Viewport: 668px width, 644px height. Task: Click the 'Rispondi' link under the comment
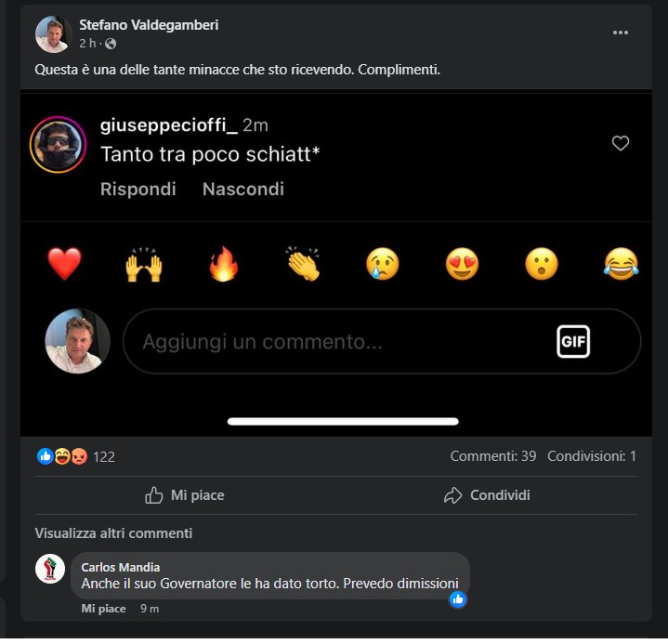click(138, 189)
